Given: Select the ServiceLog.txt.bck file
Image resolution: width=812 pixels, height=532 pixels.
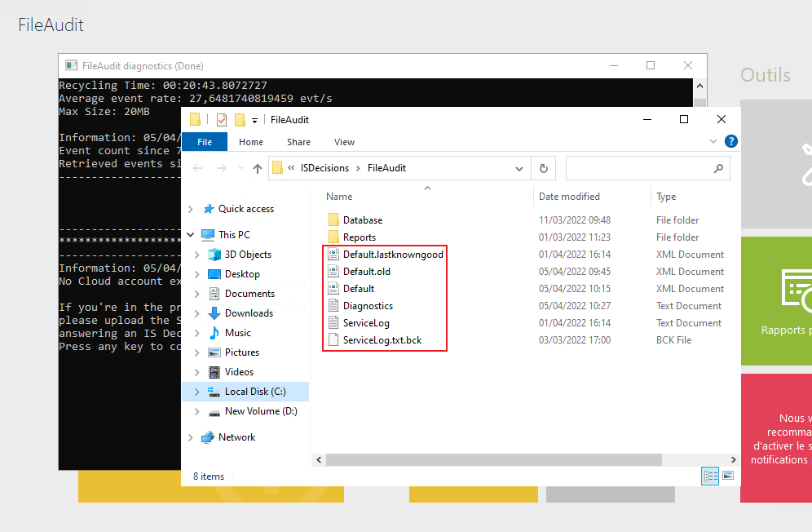Looking at the screenshot, I should pyautogui.click(x=382, y=340).
